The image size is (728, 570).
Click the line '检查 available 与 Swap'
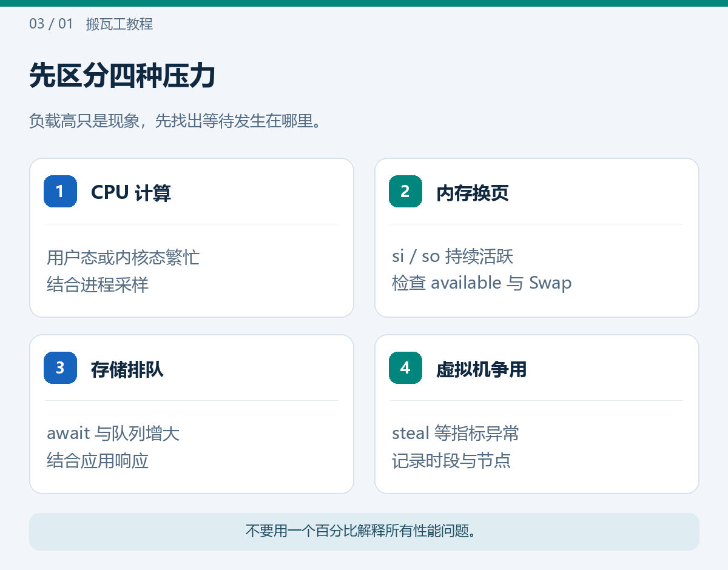(482, 283)
